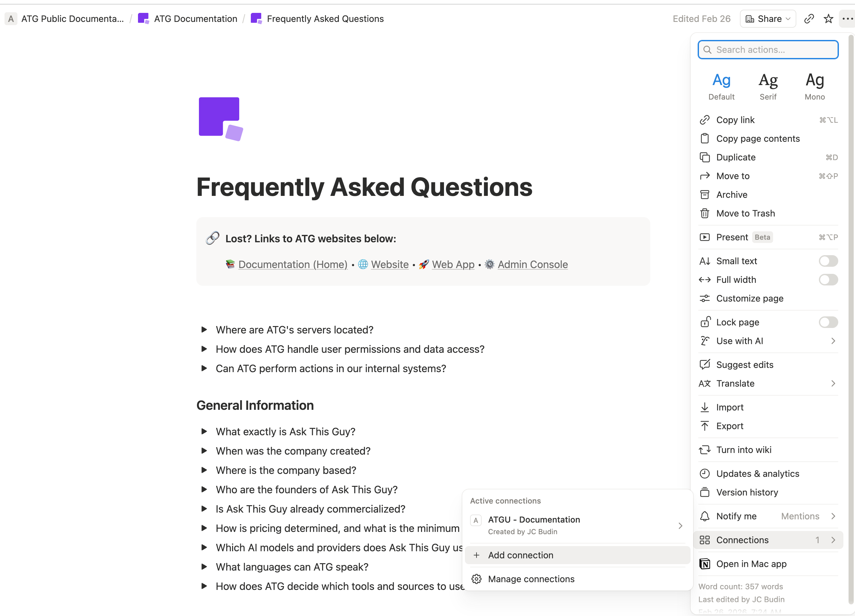Select Open in Mac app

(768, 564)
